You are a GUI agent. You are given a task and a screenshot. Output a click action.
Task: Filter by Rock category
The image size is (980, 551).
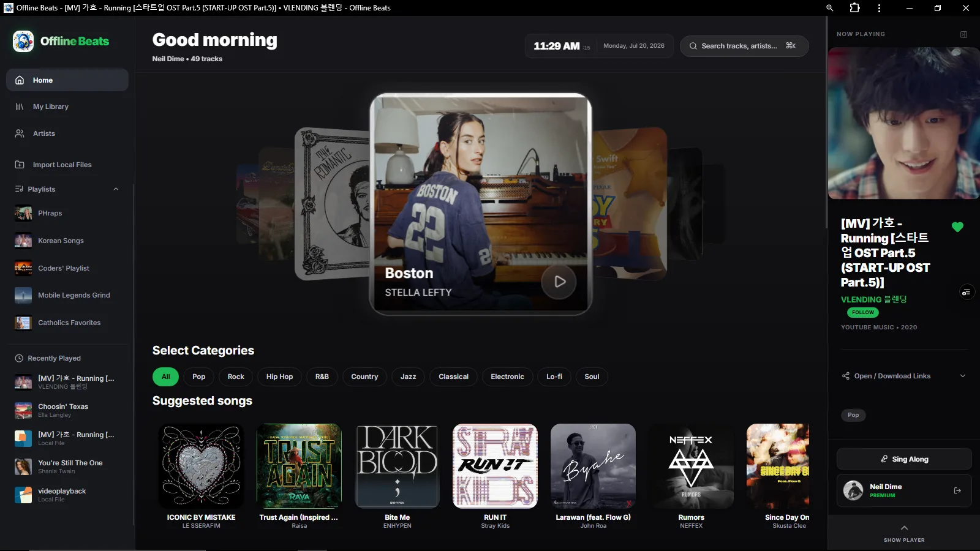coord(236,377)
